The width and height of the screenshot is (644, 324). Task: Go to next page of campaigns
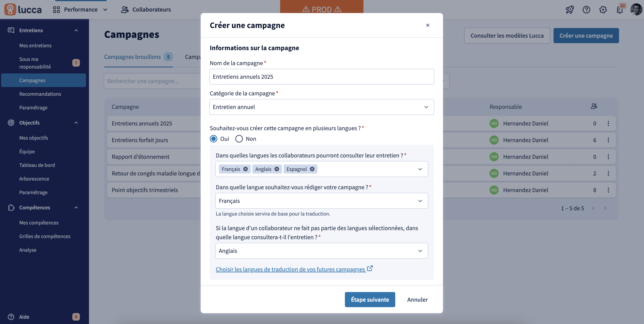pos(605,208)
